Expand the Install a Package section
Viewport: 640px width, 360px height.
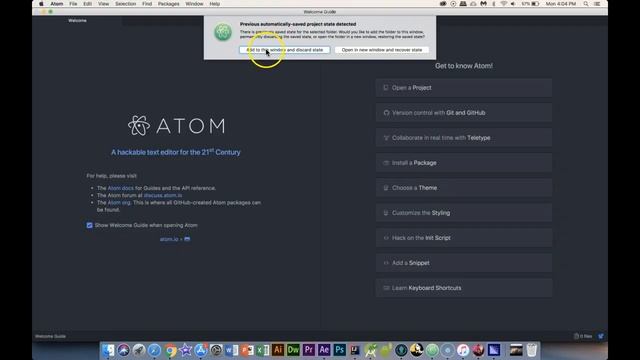464,163
